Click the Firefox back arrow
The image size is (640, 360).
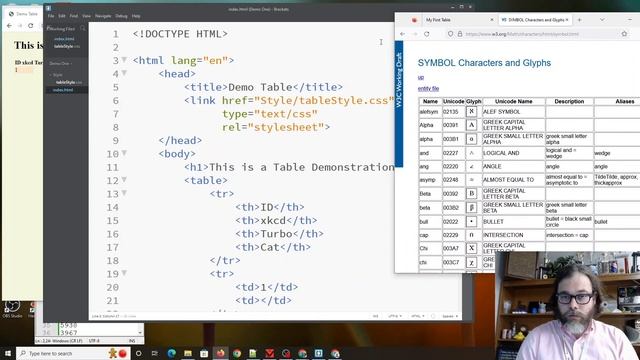403,34
